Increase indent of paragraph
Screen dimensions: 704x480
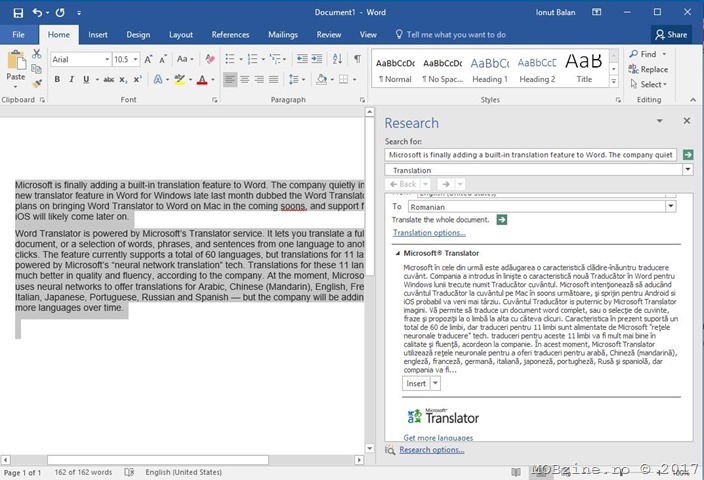coord(317,59)
